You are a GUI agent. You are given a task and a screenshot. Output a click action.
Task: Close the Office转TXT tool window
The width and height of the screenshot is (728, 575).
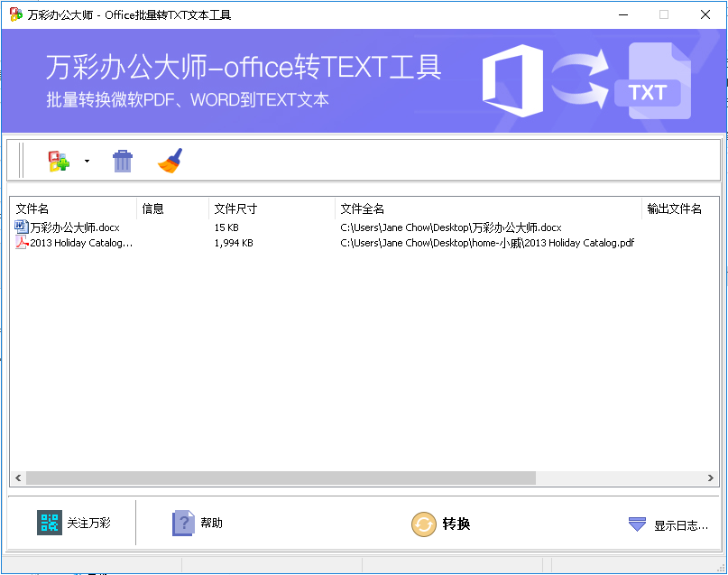pos(705,14)
